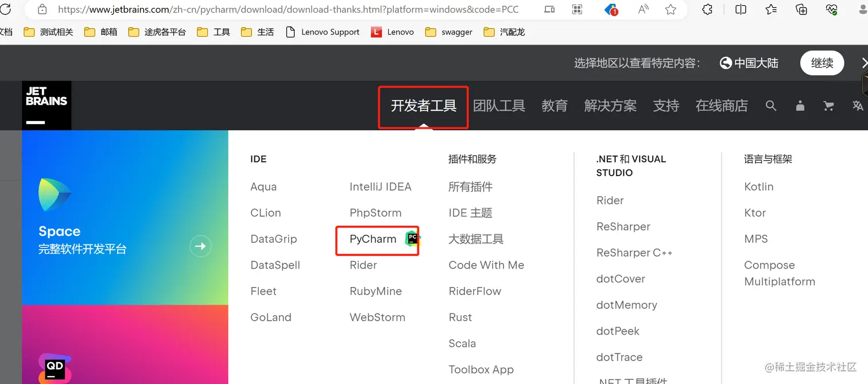The image size is (868, 384).
Task: Open the 生活 bookmark folder
Action: 257,32
